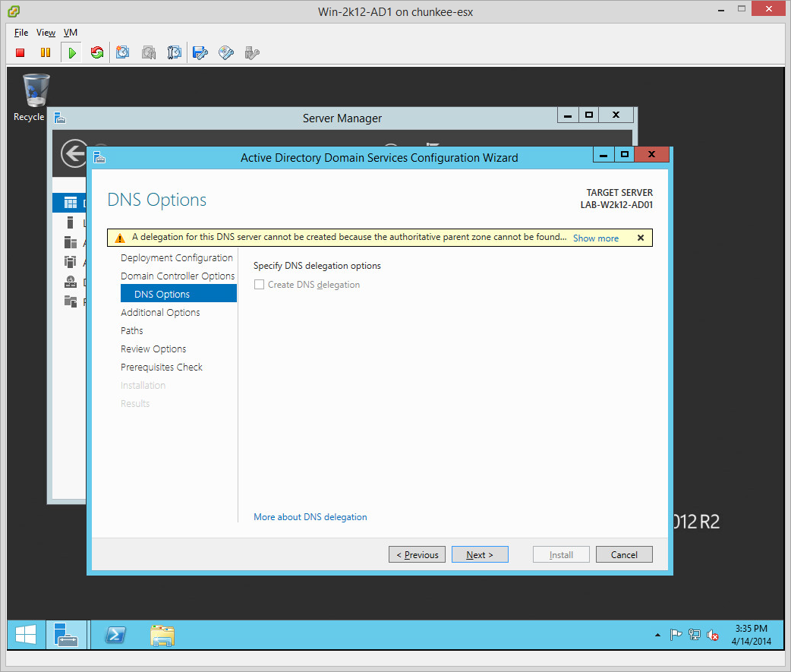The image size is (791, 672).
Task: Select the Additional Options wizard step
Action: 160,313
